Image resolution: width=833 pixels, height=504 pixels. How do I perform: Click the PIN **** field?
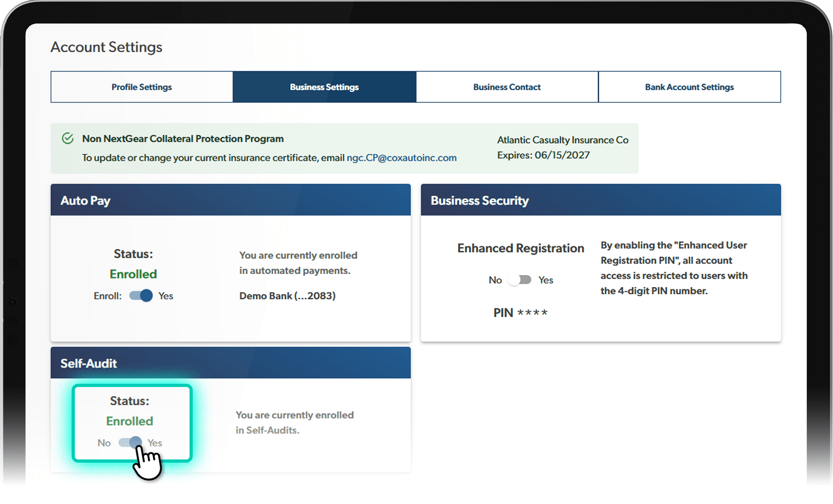click(x=520, y=312)
